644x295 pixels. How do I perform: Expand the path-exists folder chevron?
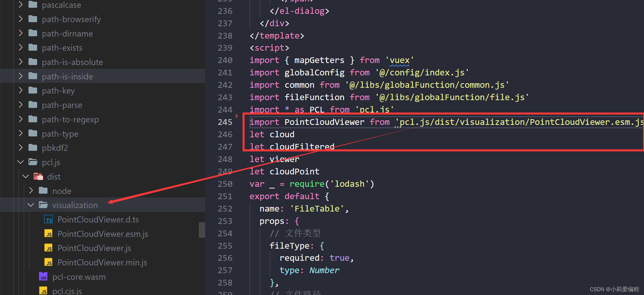tap(20, 47)
